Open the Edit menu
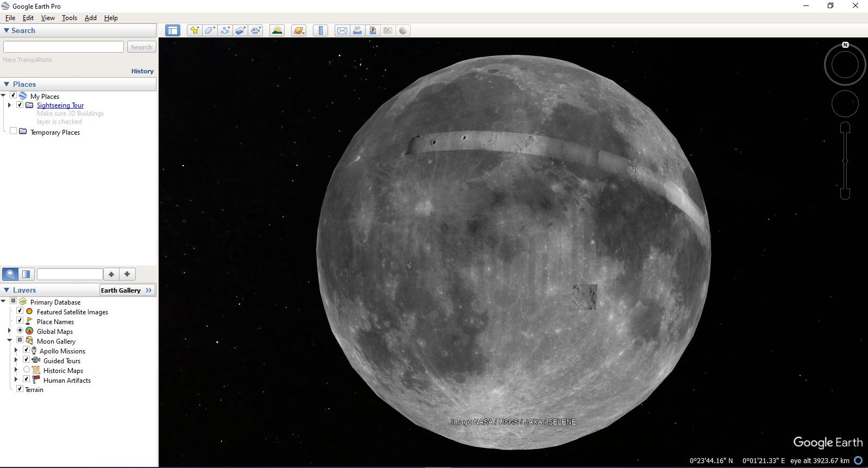 (x=28, y=18)
